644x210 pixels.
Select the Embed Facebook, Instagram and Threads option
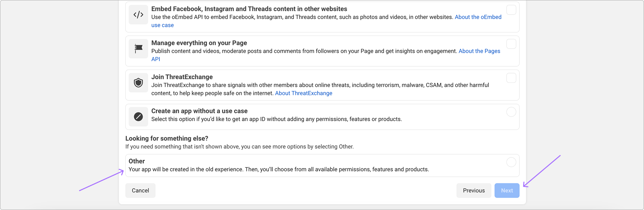pos(511,10)
